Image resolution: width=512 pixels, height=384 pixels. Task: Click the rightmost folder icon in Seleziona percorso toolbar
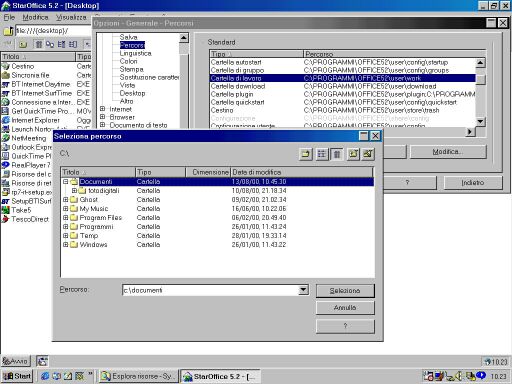(x=368, y=154)
